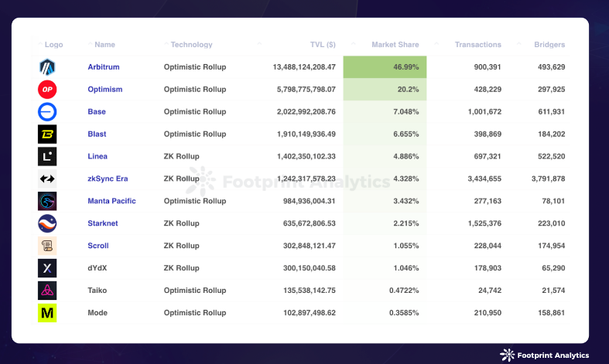Image resolution: width=609 pixels, height=364 pixels.
Task: Sort by the TVL ($) column header
Action: 323,45
